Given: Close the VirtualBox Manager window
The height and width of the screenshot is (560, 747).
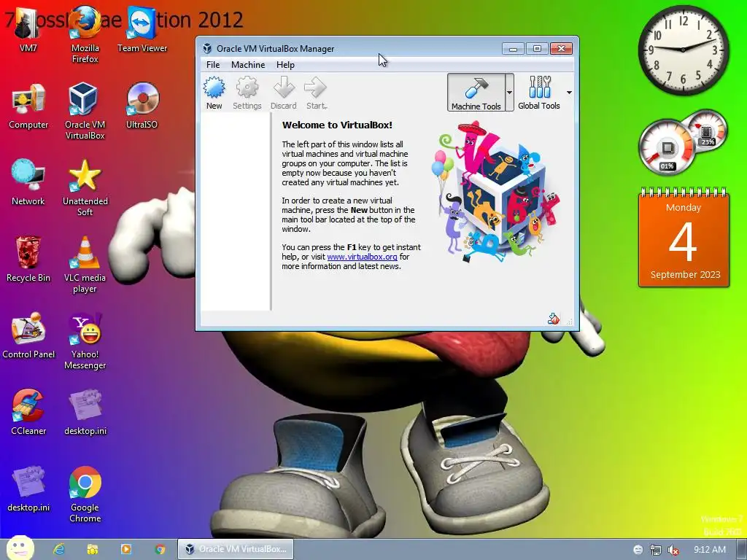Looking at the screenshot, I should click(561, 49).
